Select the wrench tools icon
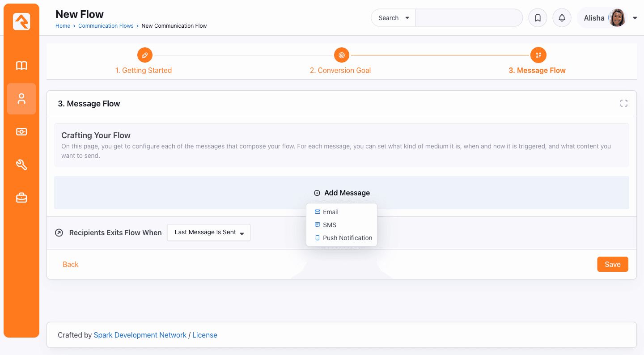644x355 pixels. coord(21,165)
